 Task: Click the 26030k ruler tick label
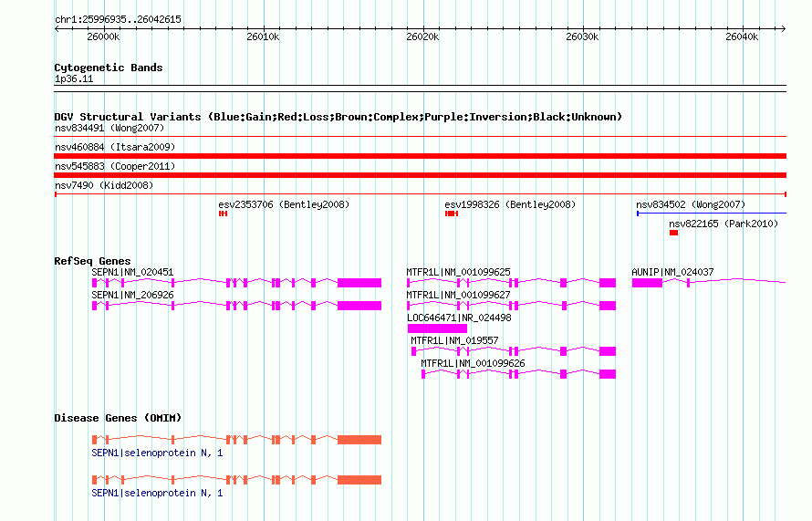click(582, 36)
